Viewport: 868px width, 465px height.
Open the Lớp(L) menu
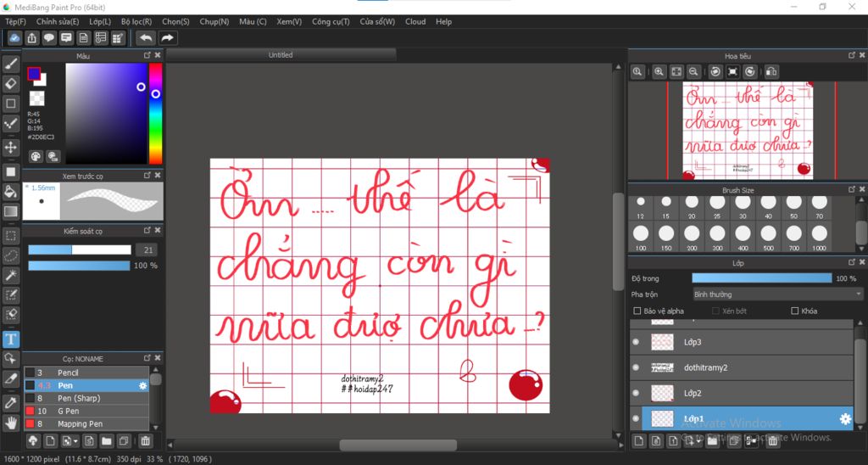(x=100, y=21)
